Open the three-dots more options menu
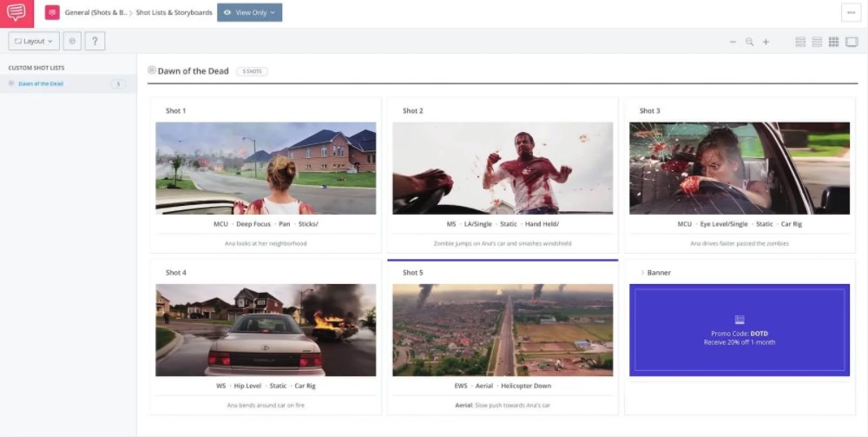Viewport: 868px width, 437px height. click(851, 12)
